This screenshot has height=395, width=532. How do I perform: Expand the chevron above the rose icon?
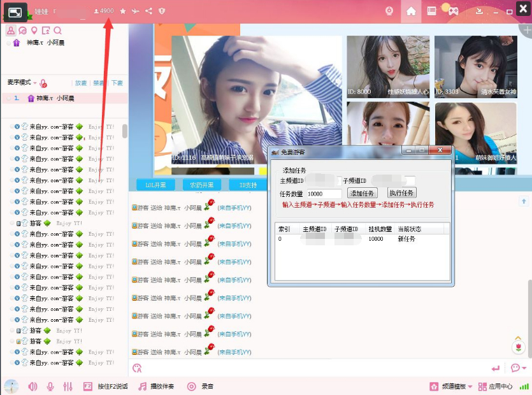(x=518, y=338)
